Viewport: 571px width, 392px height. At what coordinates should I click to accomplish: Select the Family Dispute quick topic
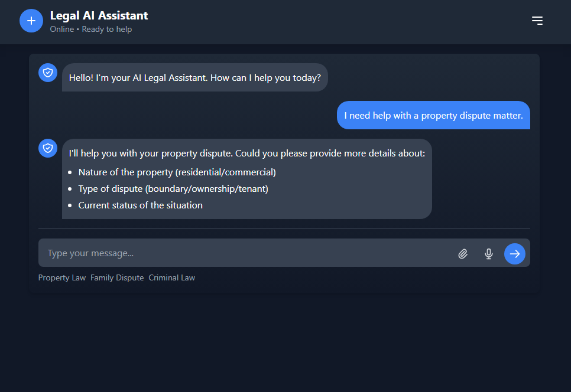[x=117, y=278]
